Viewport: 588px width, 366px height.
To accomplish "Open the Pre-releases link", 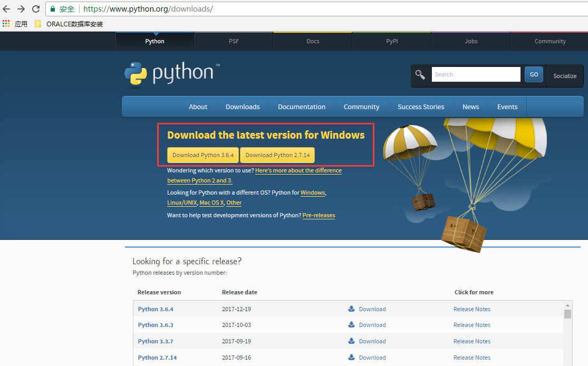I will tap(319, 215).
